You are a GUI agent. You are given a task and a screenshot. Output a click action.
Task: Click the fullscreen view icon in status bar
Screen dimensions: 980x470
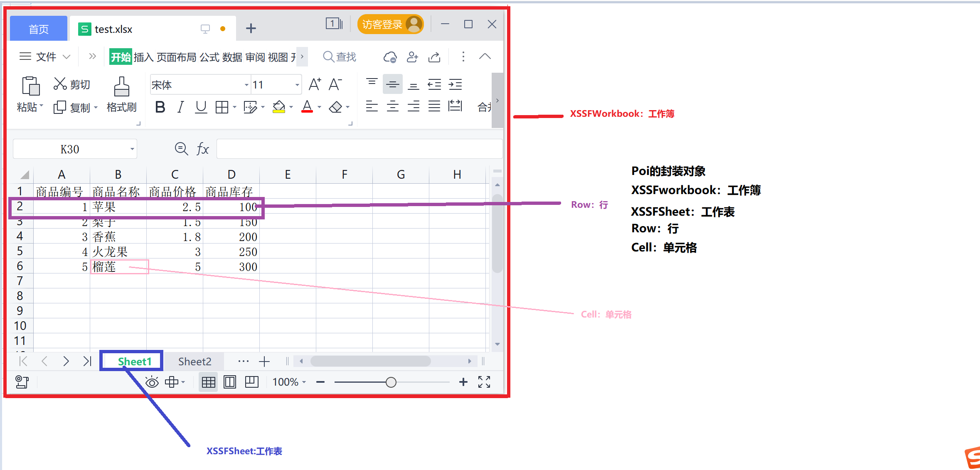tap(484, 381)
